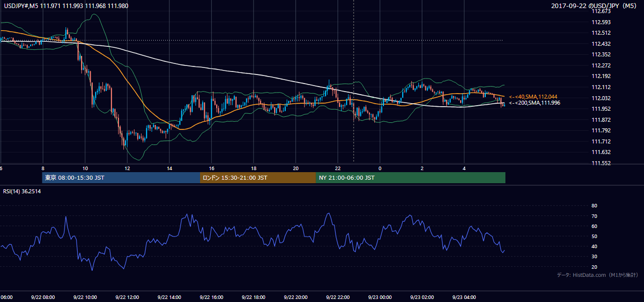Click hour tick 18 under the price chart
The height and width of the screenshot is (302, 644).
[x=253, y=169]
